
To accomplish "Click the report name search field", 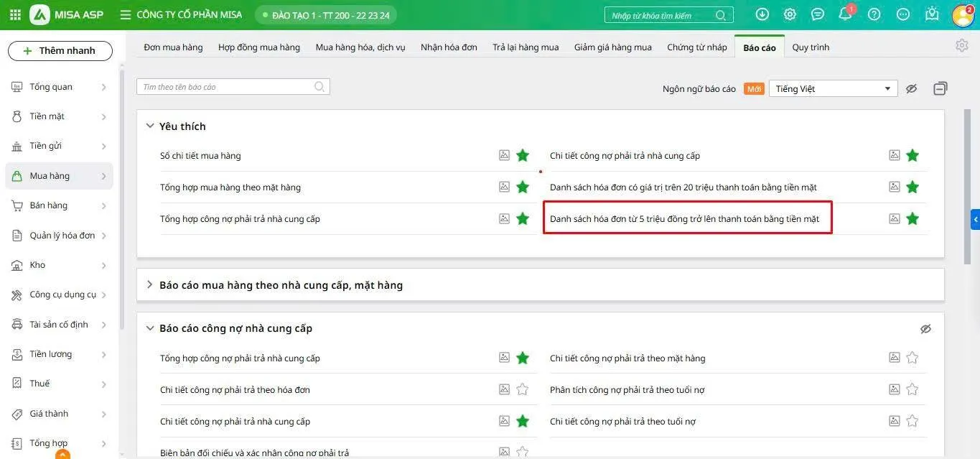I will [x=226, y=87].
